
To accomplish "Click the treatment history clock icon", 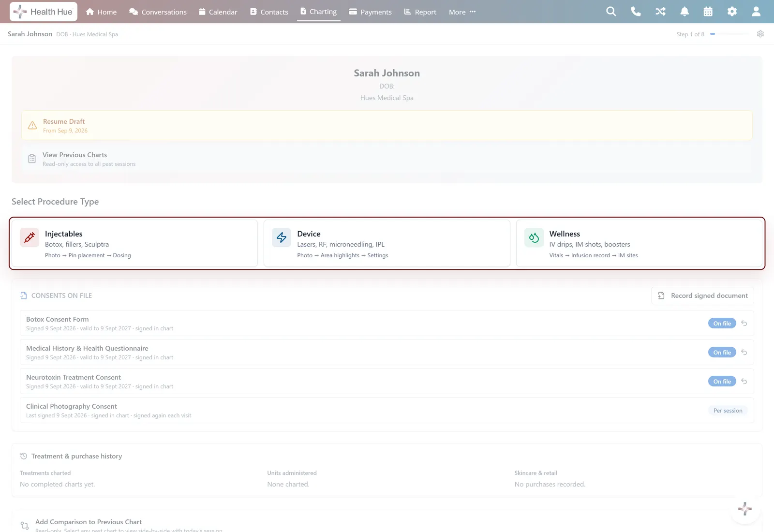I will point(24,456).
